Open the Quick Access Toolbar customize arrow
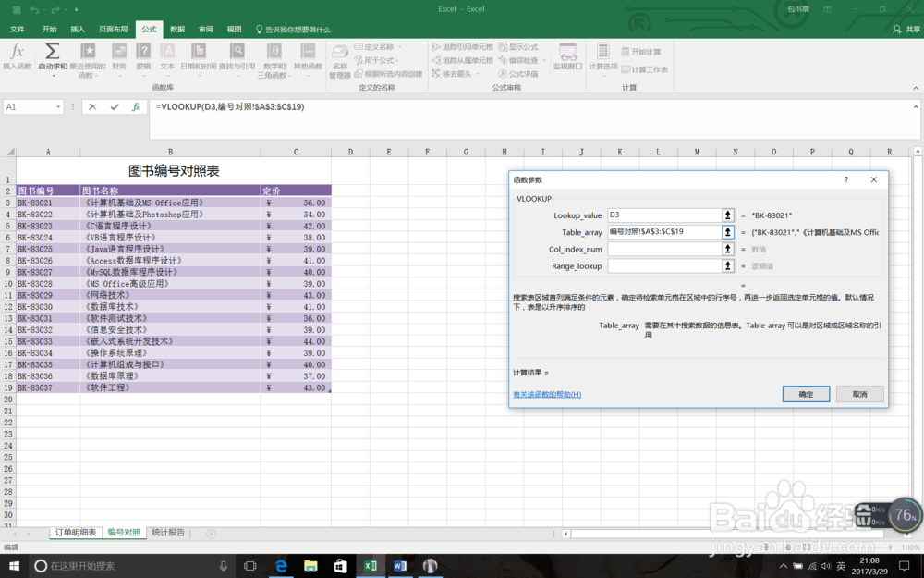The height and width of the screenshot is (578, 924). [x=76, y=9]
